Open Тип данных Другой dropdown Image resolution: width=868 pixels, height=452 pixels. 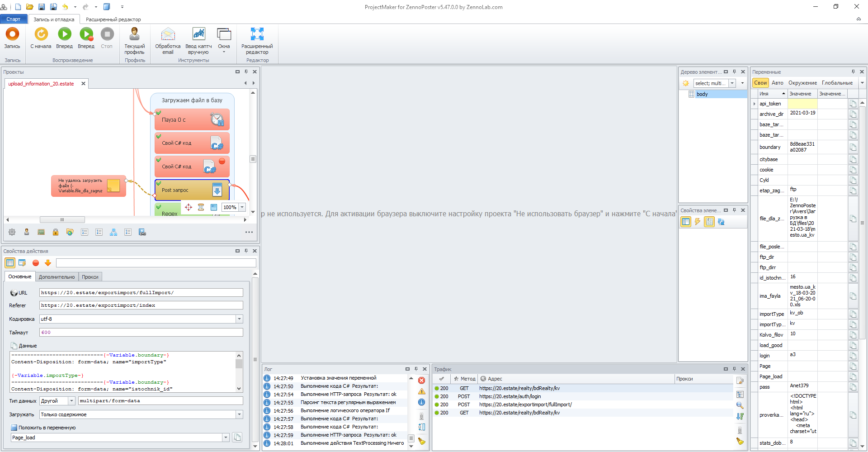pyautogui.click(x=71, y=401)
